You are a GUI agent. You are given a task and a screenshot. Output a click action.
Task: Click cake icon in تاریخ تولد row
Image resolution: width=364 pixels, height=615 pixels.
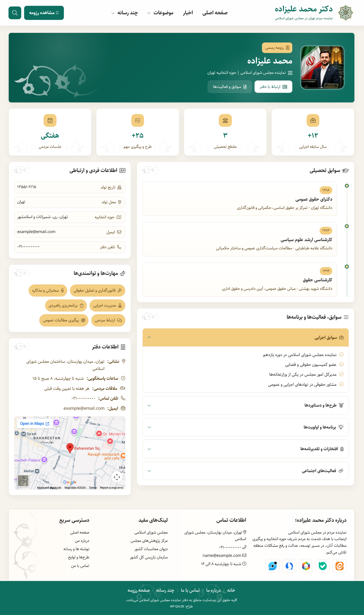[x=119, y=187]
